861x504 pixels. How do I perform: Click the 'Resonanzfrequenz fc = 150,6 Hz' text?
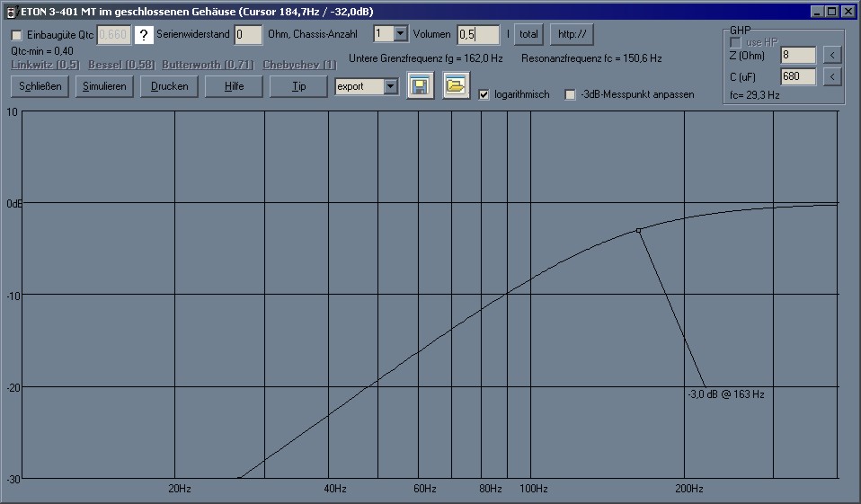coord(591,58)
